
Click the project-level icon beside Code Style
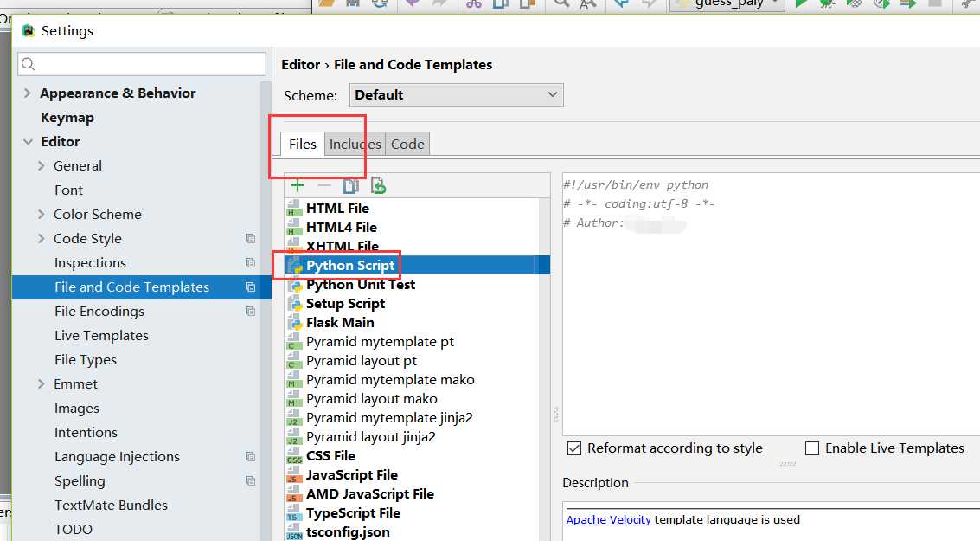250,238
